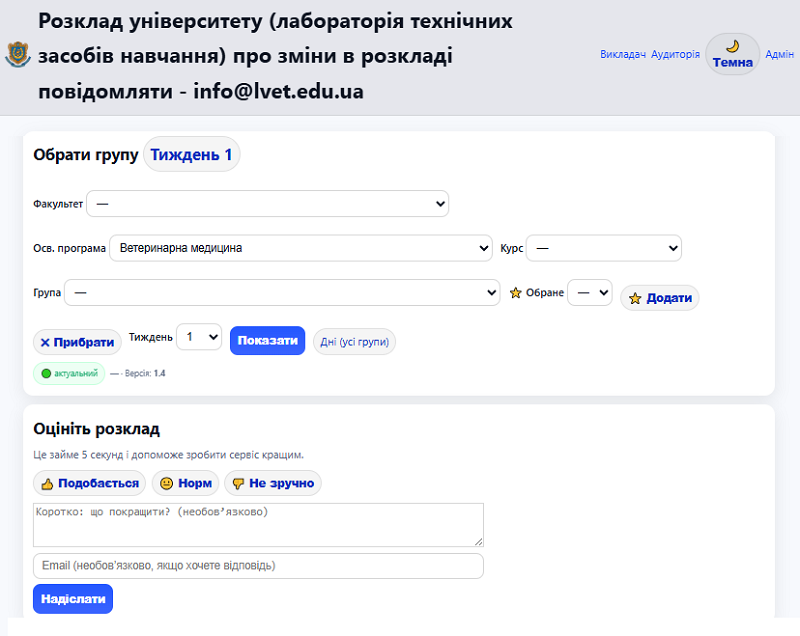Open the Група selection dropdown
Image resolution: width=800 pixels, height=636 pixels.
(282, 293)
